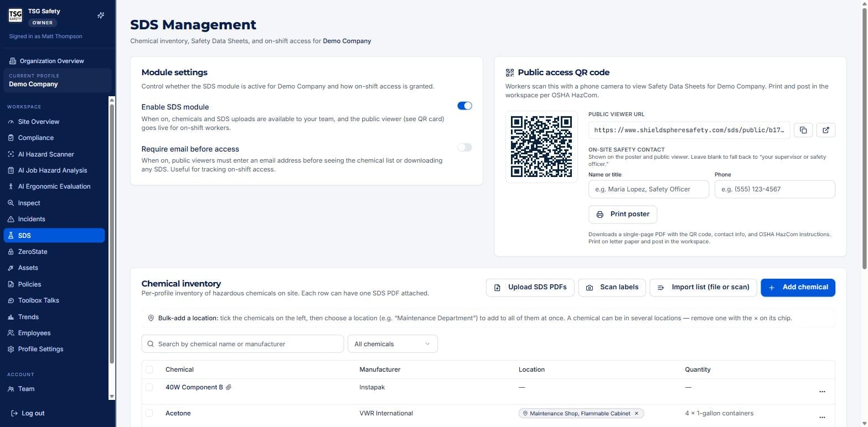Image resolution: width=868 pixels, height=427 pixels.
Task: Toggle Enable SDS module switch
Action: (x=464, y=106)
